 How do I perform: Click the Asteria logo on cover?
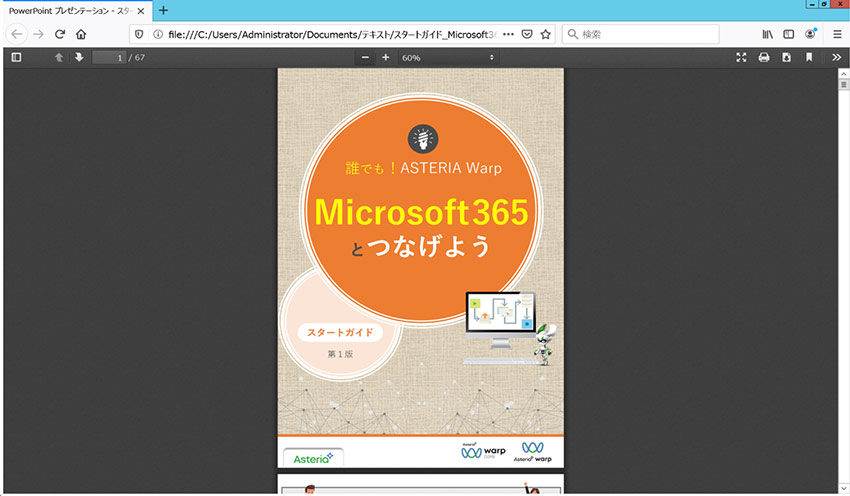[313, 459]
